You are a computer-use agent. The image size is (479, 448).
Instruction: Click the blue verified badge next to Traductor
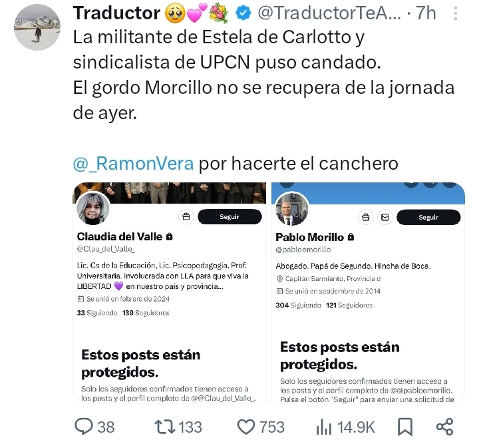pos(243,13)
